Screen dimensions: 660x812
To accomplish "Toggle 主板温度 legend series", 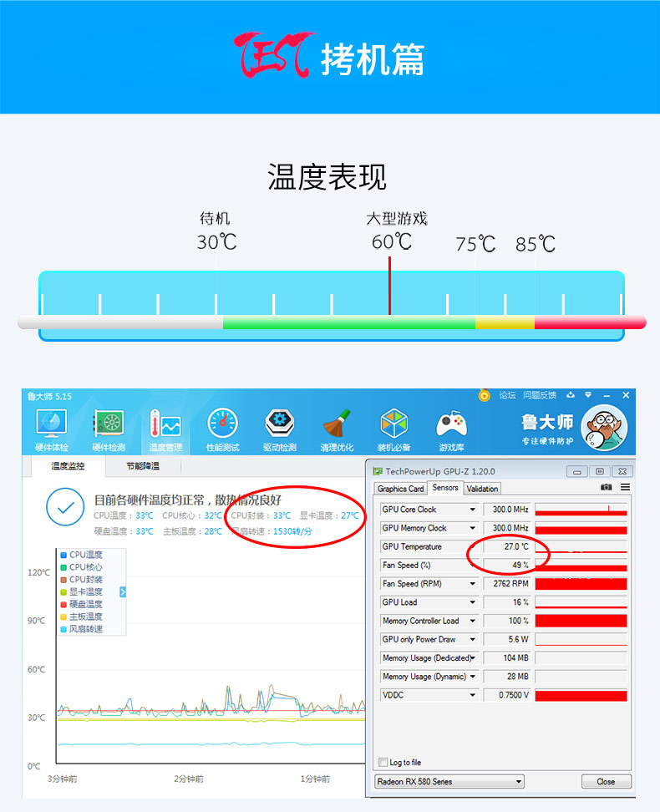I will 81,617.
